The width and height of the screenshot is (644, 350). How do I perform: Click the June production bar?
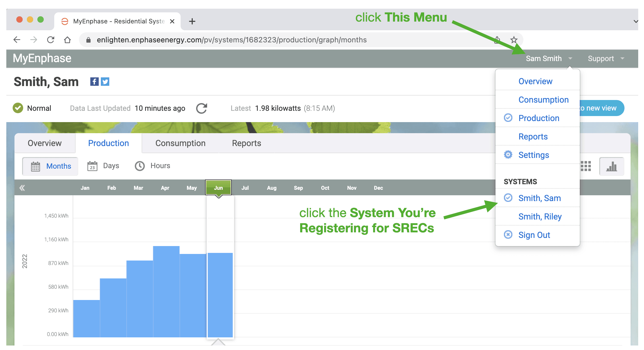(220, 295)
